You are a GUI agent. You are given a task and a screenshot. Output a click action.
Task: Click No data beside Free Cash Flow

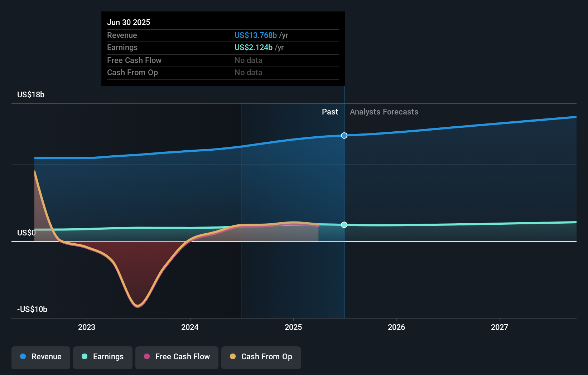pyautogui.click(x=249, y=60)
